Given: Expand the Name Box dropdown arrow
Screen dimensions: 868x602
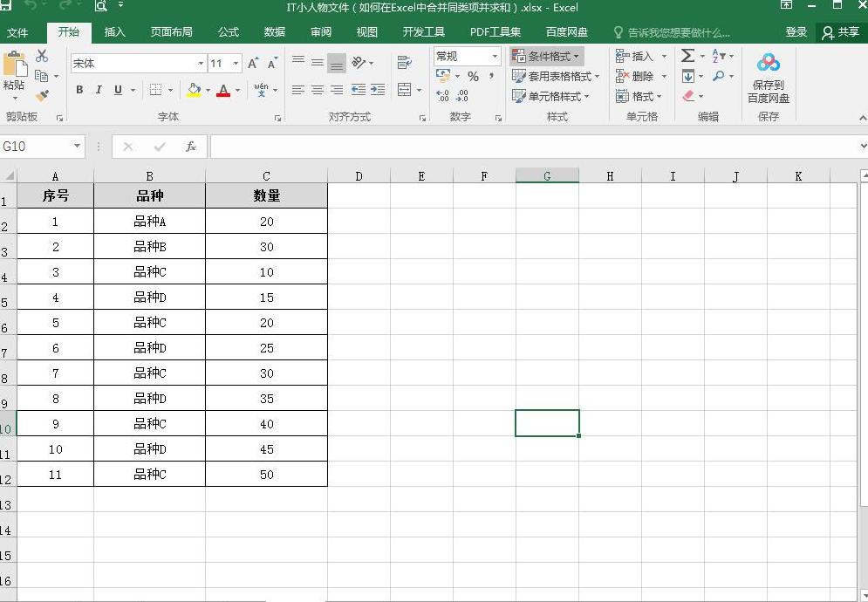Looking at the screenshot, I should (77, 147).
